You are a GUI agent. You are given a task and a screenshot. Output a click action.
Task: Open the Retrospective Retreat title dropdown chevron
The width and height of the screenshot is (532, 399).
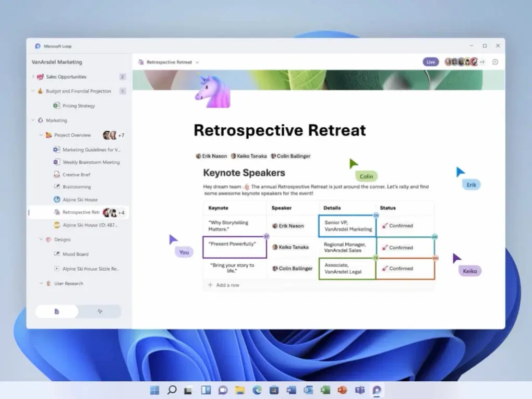pyautogui.click(x=197, y=63)
